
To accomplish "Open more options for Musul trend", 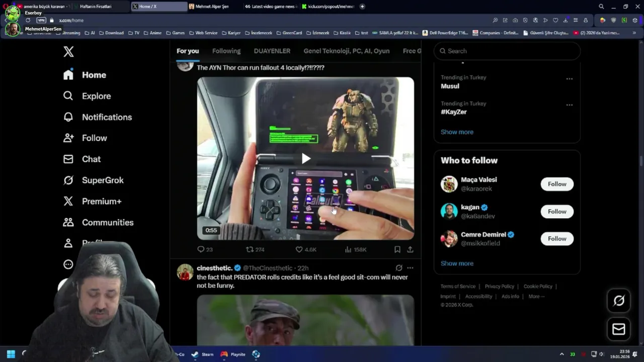I will click(x=569, y=79).
